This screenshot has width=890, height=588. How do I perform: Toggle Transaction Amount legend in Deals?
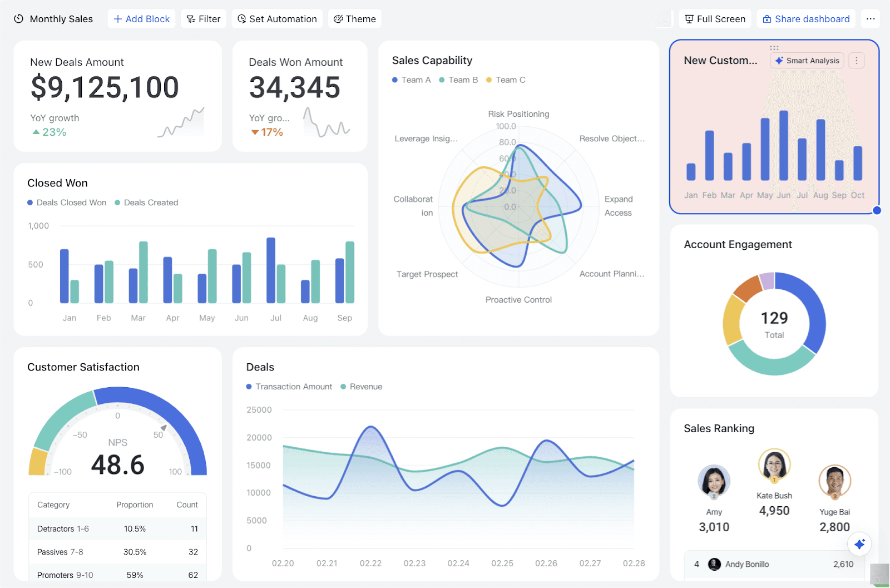point(289,387)
